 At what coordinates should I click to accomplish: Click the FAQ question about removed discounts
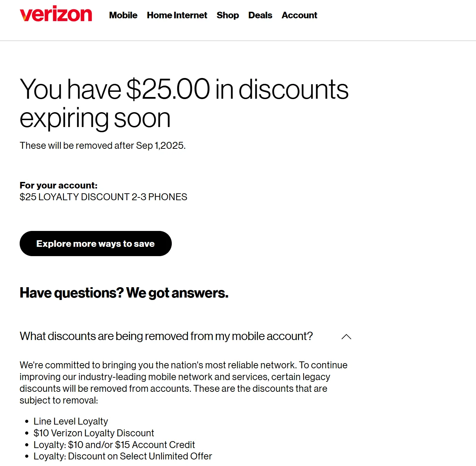tap(166, 336)
